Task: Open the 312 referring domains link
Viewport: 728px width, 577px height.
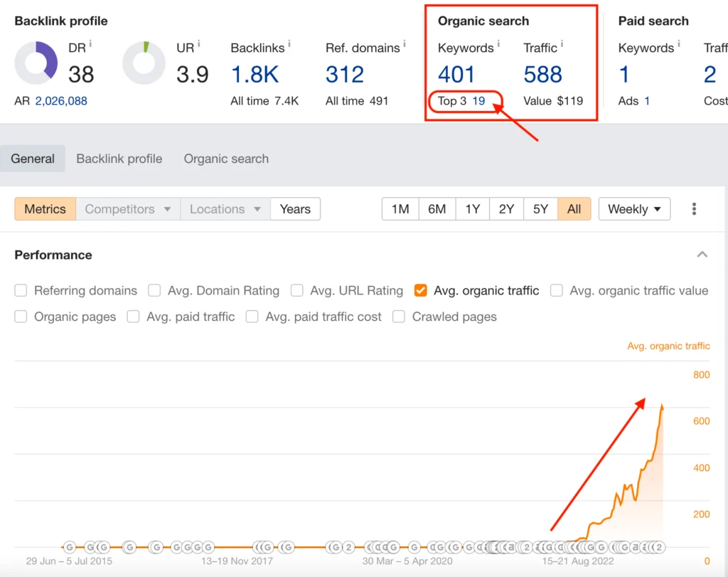Action: [x=345, y=74]
